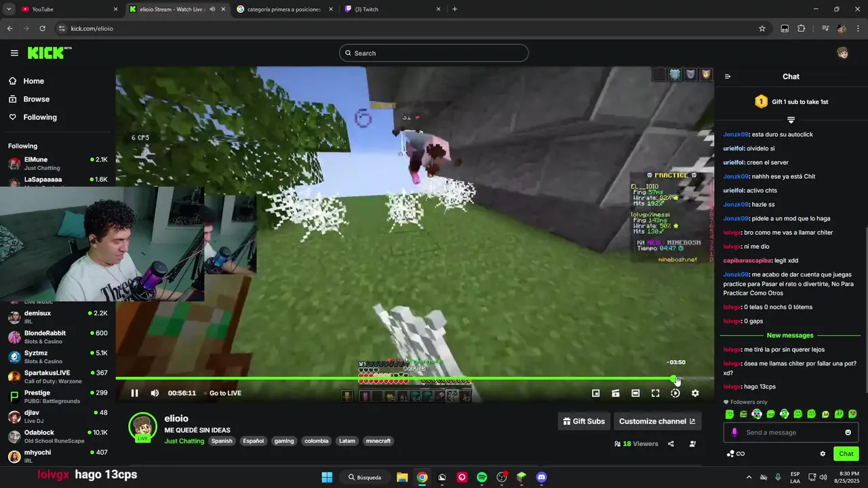Jump to live with Go to LIVE
868x488 pixels.
point(225,393)
